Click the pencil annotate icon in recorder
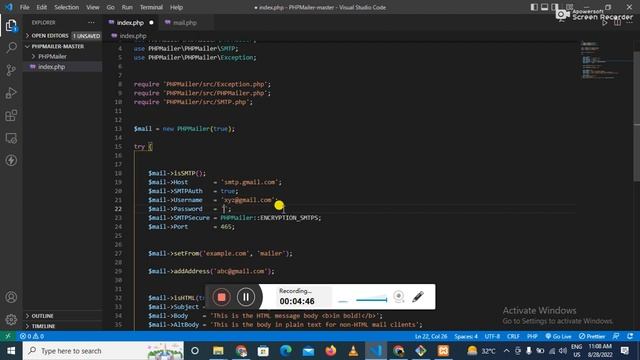This screenshot has width=640, height=360. [x=418, y=297]
